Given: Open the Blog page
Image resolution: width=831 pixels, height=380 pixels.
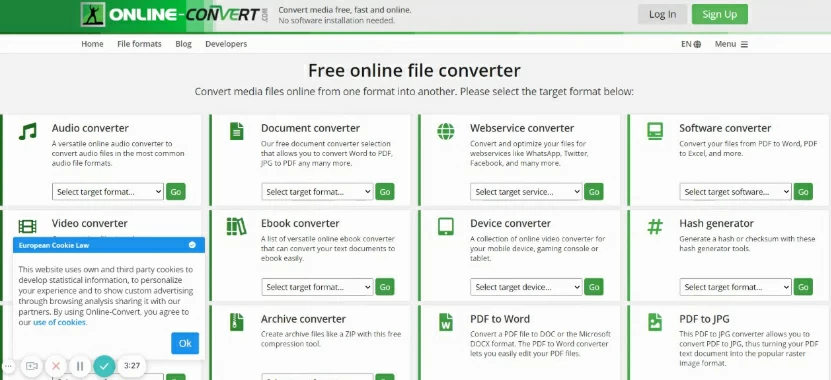Looking at the screenshot, I should 183,44.
